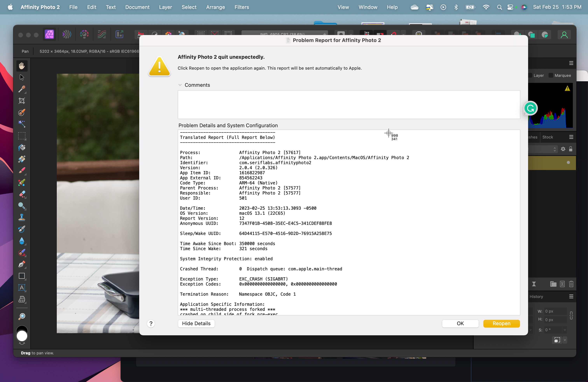Toggle the width-height aspect link

[571, 315]
